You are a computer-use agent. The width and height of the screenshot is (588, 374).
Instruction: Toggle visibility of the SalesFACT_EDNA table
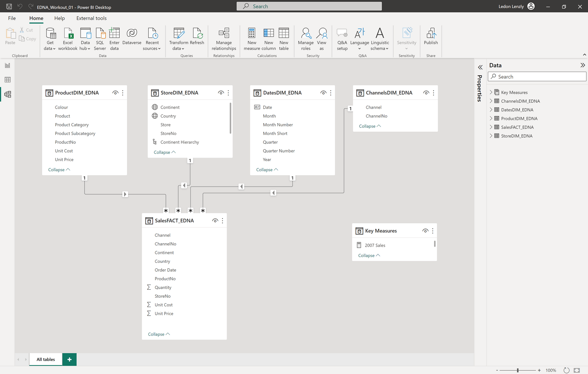[x=215, y=220]
